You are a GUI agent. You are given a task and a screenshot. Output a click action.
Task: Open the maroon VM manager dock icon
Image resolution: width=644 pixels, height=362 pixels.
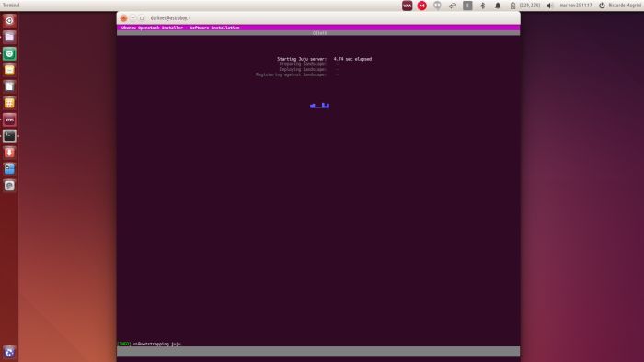[9, 119]
